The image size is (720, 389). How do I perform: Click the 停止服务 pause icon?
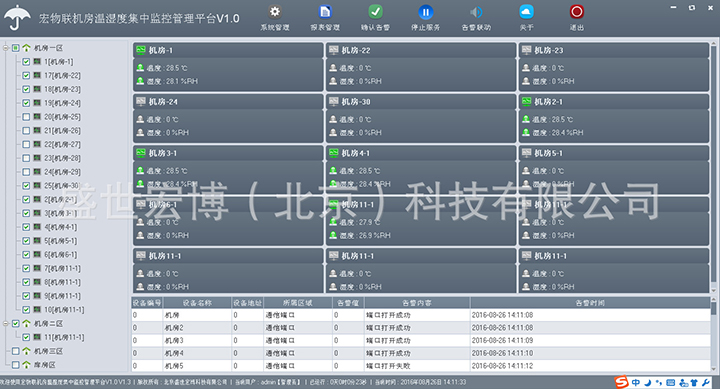[x=426, y=12]
